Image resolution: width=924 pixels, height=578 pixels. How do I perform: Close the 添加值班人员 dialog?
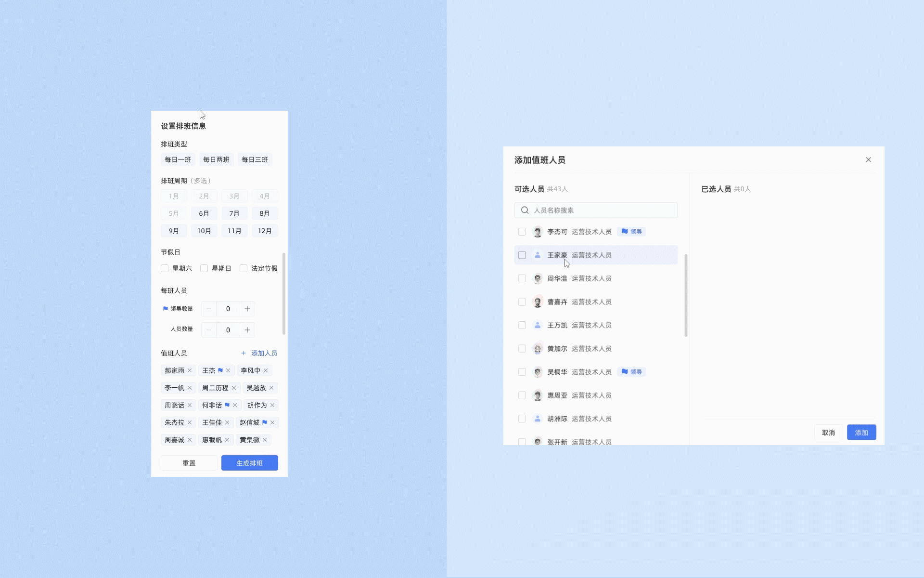pyautogui.click(x=868, y=159)
